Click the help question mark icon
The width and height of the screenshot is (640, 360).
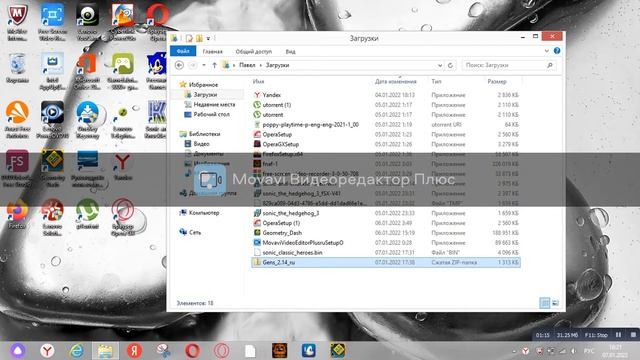pyautogui.click(x=557, y=51)
